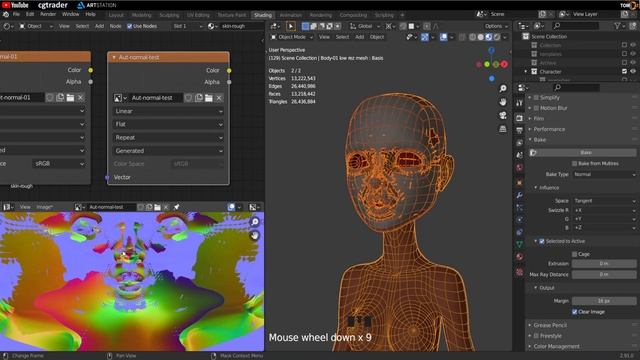The height and width of the screenshot is (360, 640).
Task: Toggle the Clear Image checkbox
Action: click(x=575, y=312)
